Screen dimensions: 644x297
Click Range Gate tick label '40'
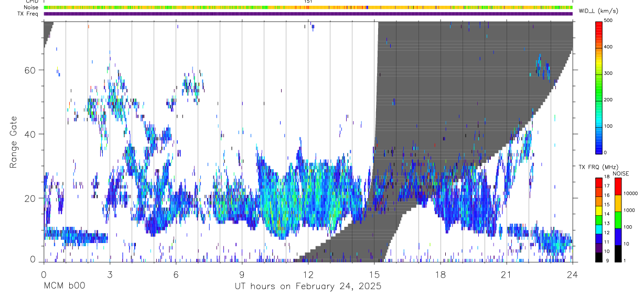30,134
